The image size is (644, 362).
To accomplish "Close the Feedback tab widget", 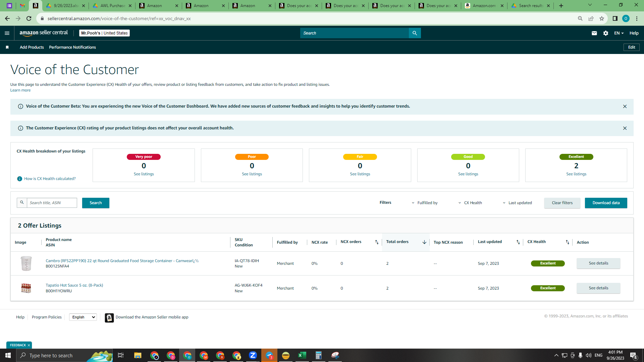I will (29, 345).
